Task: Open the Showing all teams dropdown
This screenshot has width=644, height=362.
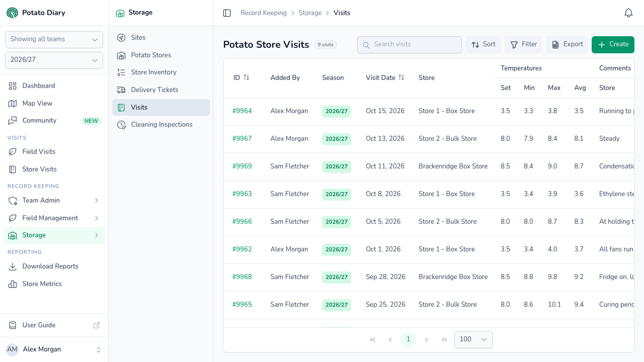Action: 54,39
